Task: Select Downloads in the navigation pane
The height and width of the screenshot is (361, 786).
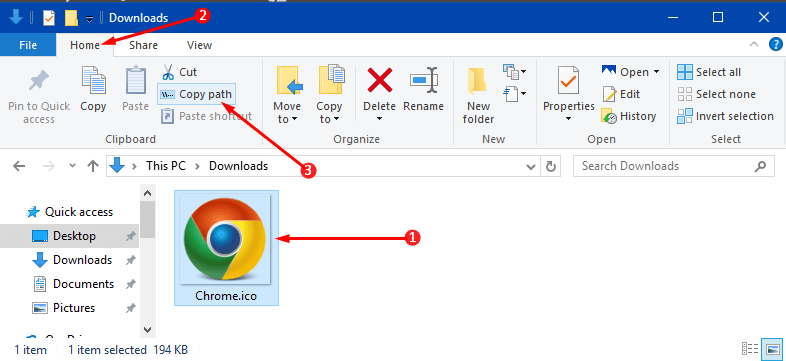Action: tap(82, 260)
